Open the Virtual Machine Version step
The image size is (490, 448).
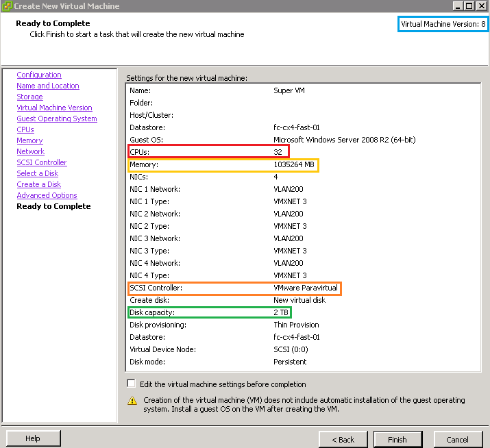pyautogui.click(x=54, y=108)
